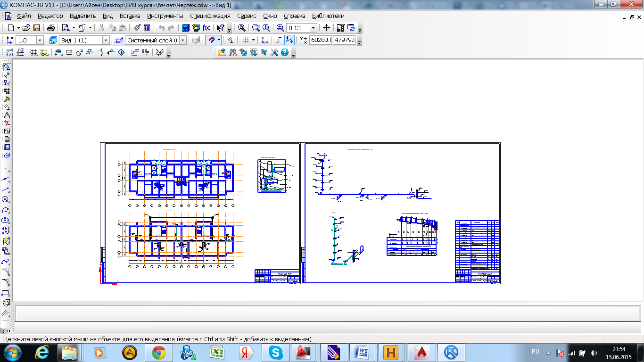Click the local coordinate system icon
The image size is (644, 362).
click(x=265, y=40)
